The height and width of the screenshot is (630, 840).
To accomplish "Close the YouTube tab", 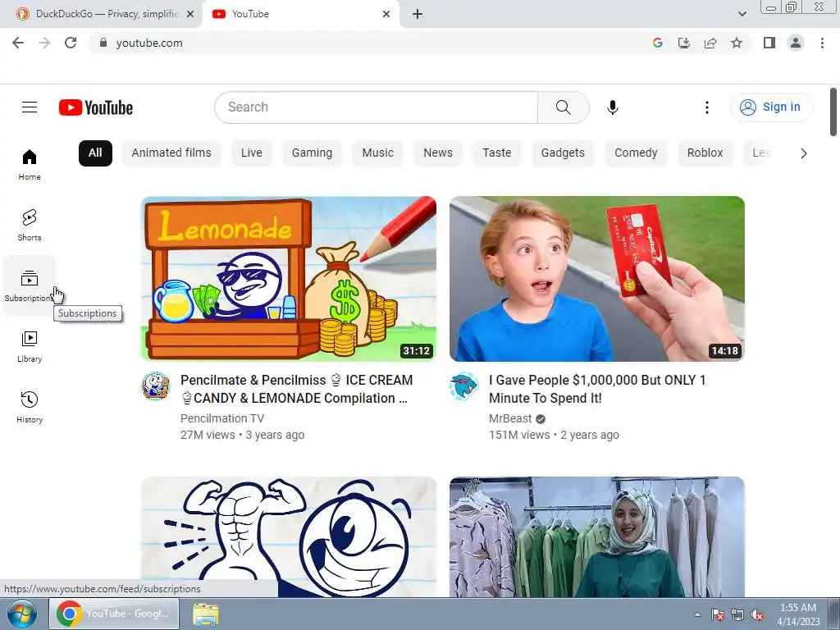I will pos(386,14).
